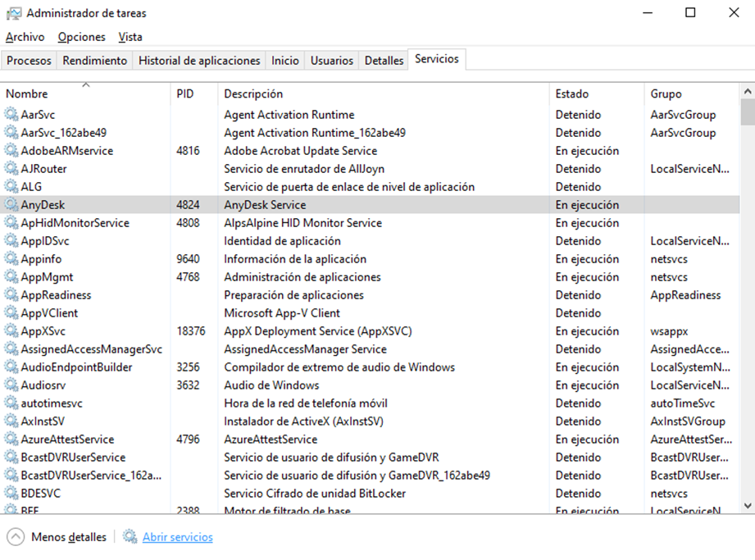Image resolution: width=755 pixels, height=560 pixels.
Task: Click the gear icon beside Appinfo
Action: (11, 258)
